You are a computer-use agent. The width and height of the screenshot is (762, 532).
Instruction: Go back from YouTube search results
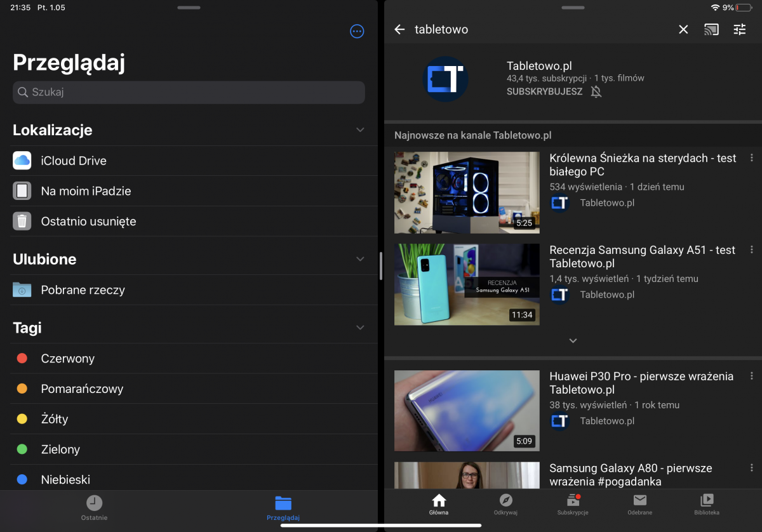399,29
